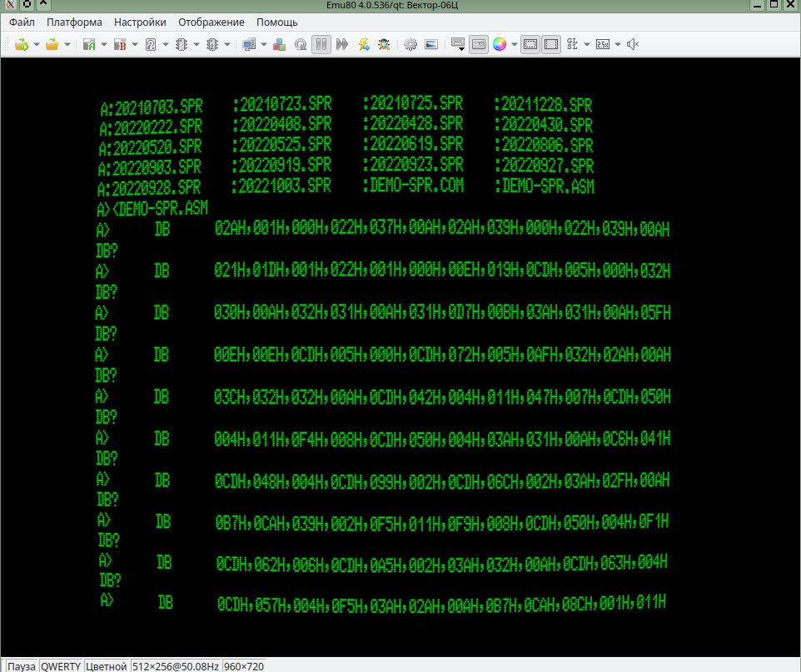Expand the 2.5x scale dropdown arrow

click(618, 44)
